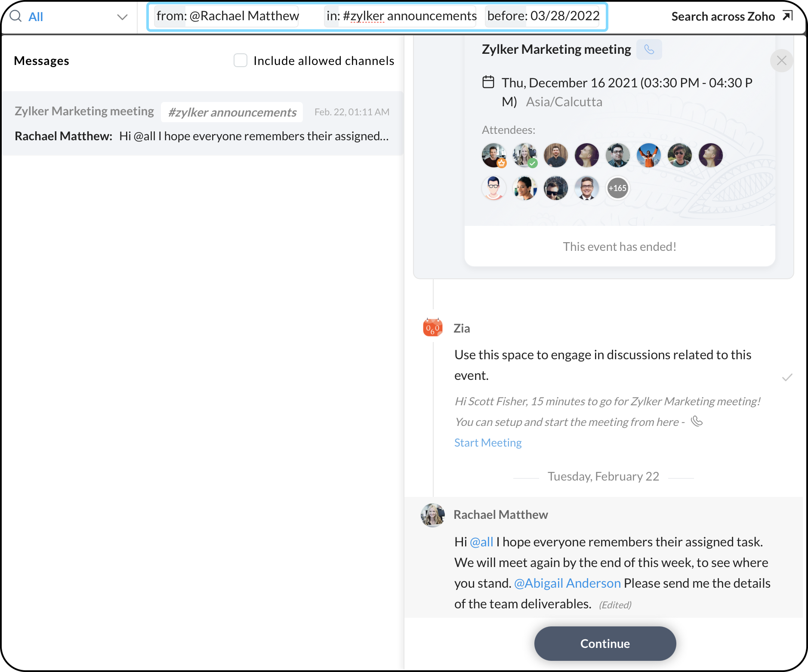Click the calendar icon by the event date
The width and height of the screenshot is (808, 672).
[x=488, y=82]
